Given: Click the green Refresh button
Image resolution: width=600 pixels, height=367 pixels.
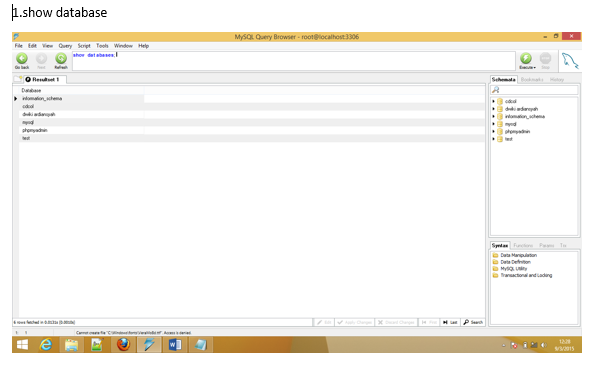Looking at the screenshot, I should click(x=61, y=59).
